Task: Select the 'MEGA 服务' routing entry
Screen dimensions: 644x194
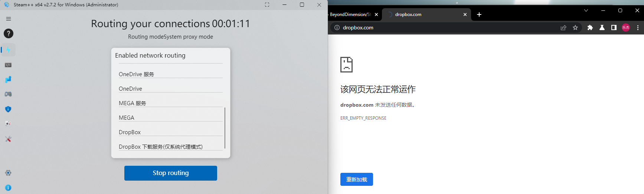Action: (171, 103)
